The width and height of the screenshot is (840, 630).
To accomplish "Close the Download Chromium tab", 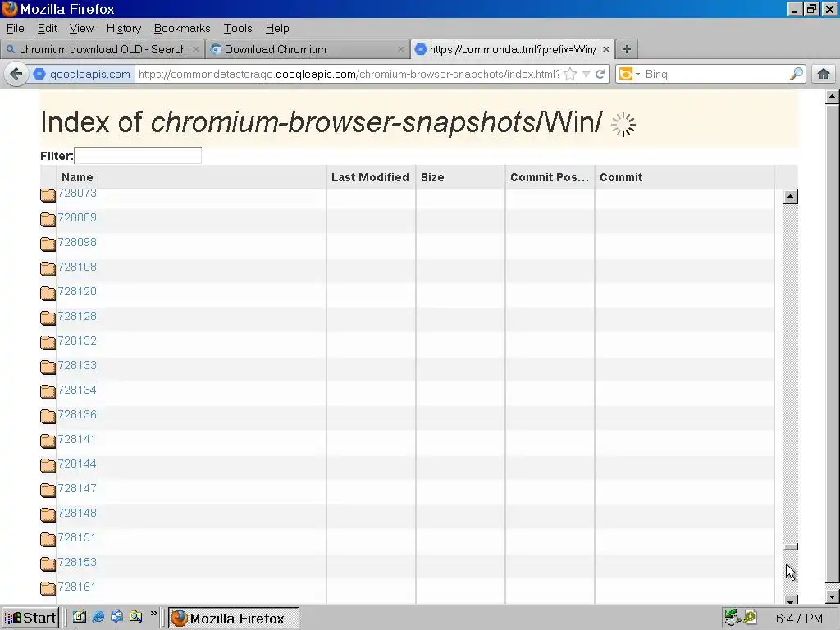I will coord(400,49).
